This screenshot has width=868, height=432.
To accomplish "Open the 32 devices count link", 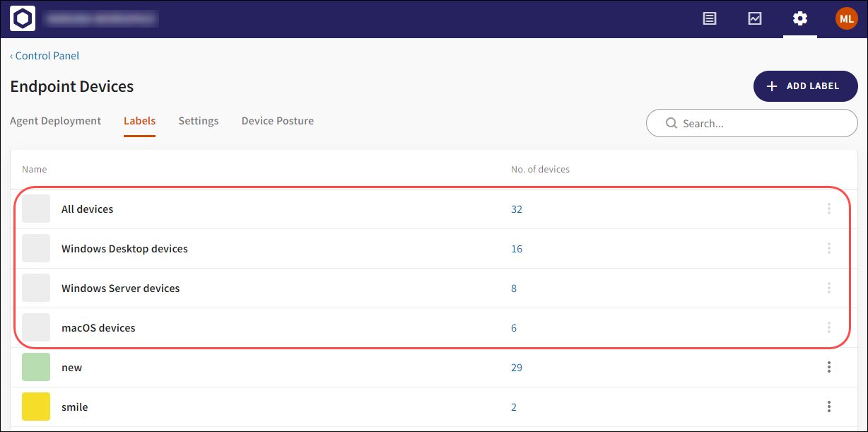I will click(x=517, y=209).
